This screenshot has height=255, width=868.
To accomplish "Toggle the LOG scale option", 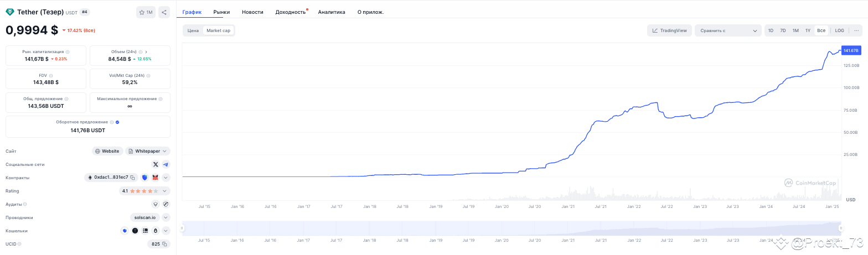I will coord(839,30).
